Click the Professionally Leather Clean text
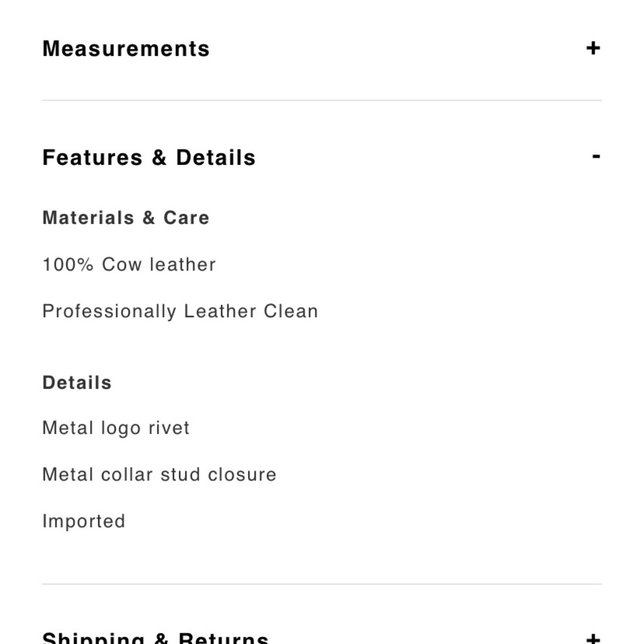Screen dimensions: 644x644 coord(180,312)
